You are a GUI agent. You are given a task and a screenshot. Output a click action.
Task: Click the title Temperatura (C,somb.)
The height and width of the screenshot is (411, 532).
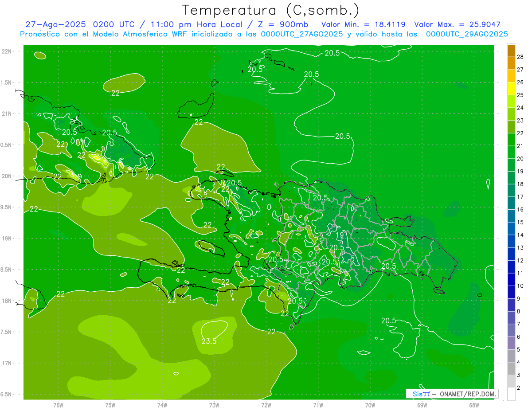[271, 10]
